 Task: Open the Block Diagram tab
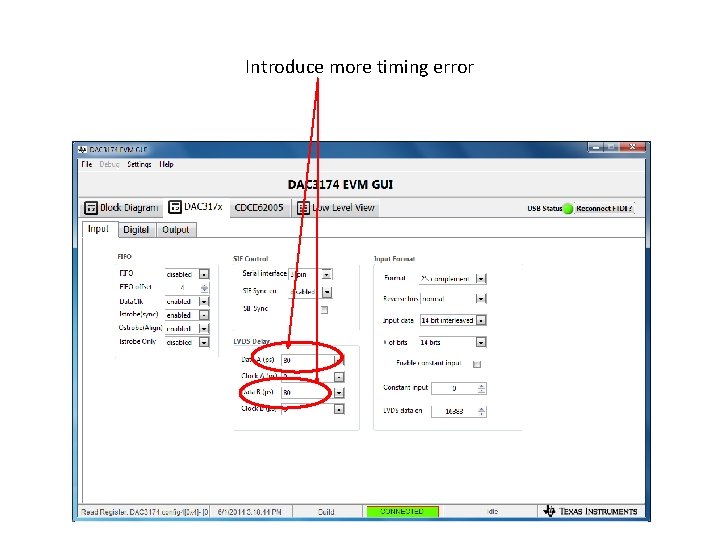click(x=122, y=208)
